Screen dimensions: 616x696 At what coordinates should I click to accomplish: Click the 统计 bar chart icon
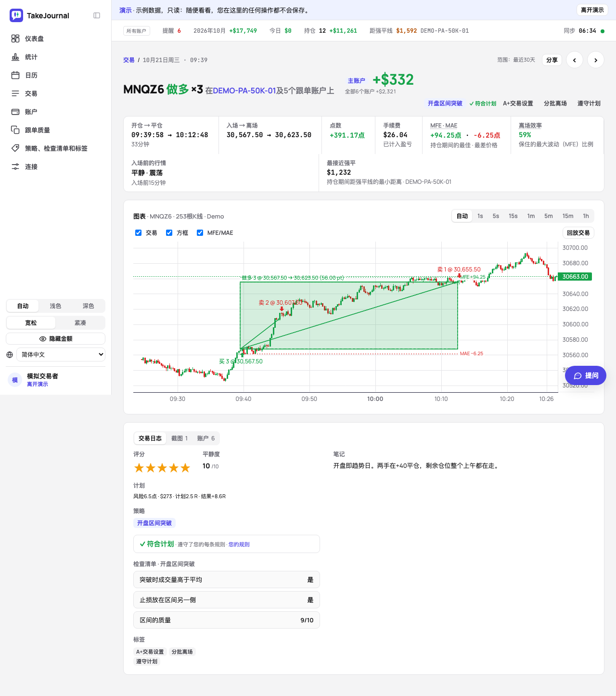click(x=15, y=57)
